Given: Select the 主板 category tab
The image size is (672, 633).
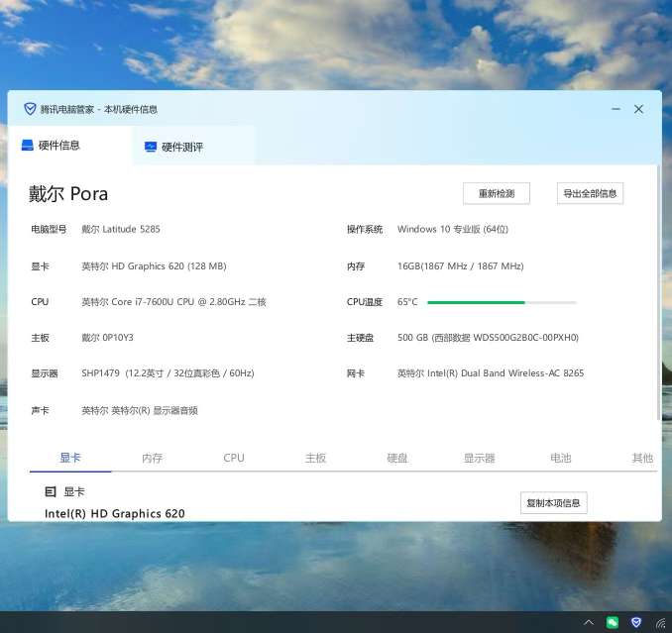Looking at the screenshot, I should [x=315, y=458].
